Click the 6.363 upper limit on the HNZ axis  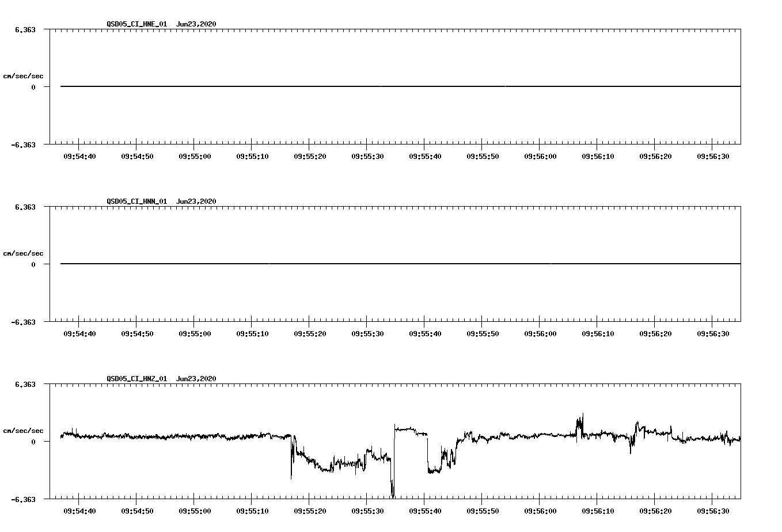(25, 384)
